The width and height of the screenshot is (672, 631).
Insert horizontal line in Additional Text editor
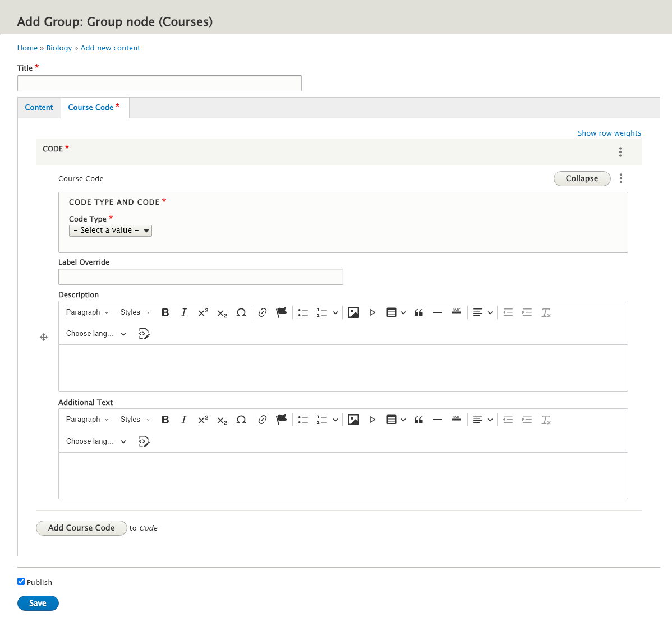438,420
